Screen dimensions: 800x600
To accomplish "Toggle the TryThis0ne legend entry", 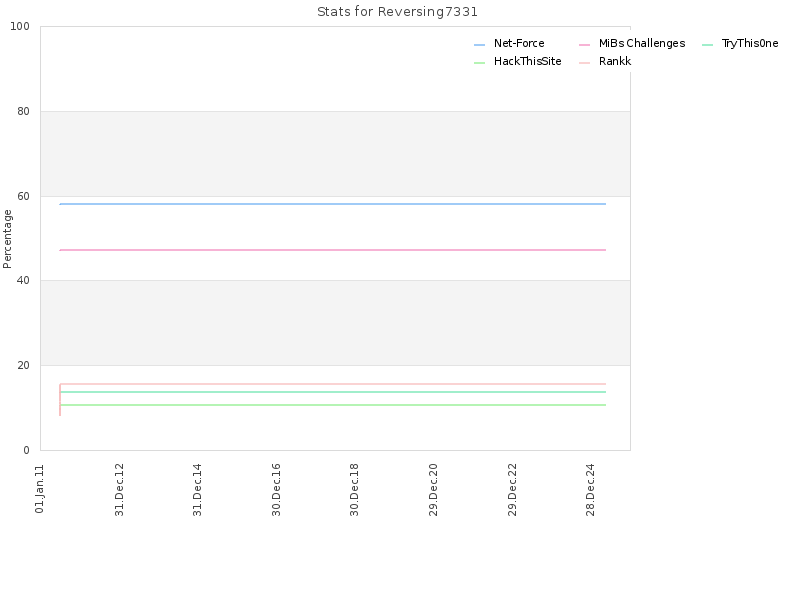I will click(740, 43).
